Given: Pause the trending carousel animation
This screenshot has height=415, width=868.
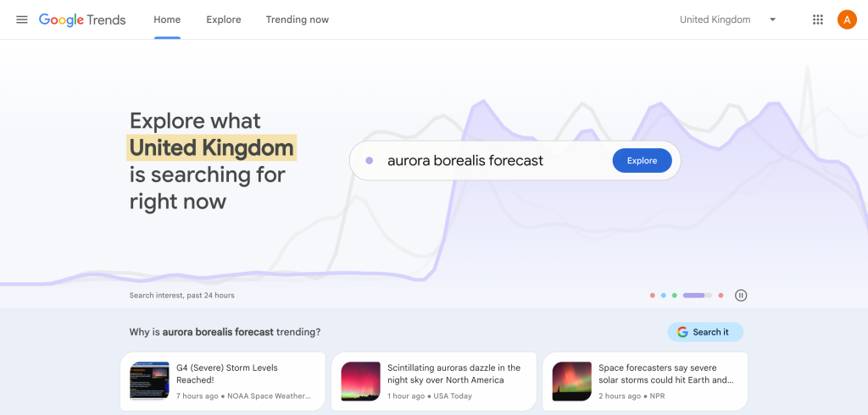Looking at the screenshot, I should pos(741,296).
